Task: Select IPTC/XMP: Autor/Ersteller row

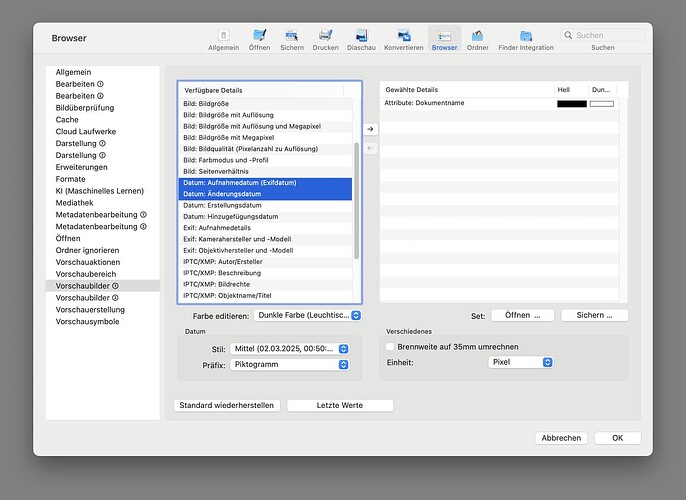Action: click(265, 262)
